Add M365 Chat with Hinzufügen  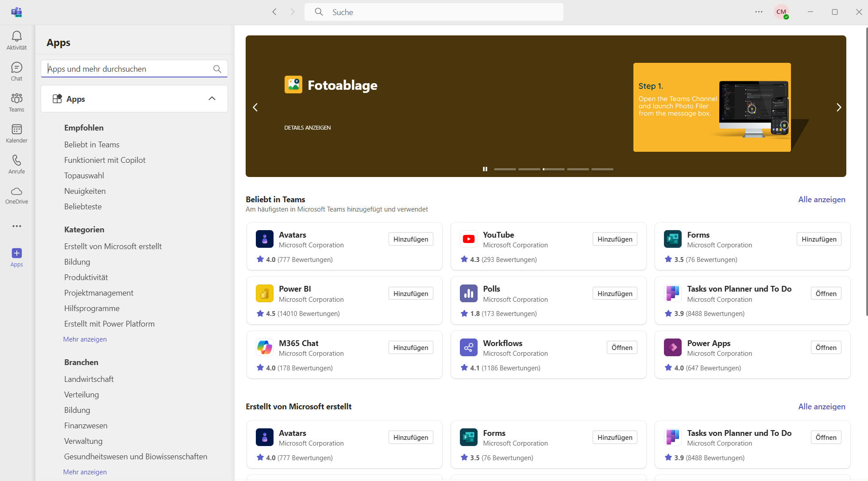pos(411,348)
